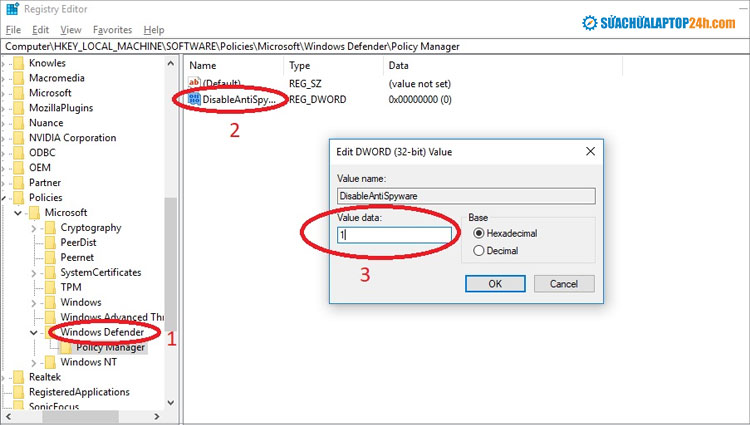
Task: Click the Knowles folder icon
Action: pyautogui.click(x=19, y=63)
